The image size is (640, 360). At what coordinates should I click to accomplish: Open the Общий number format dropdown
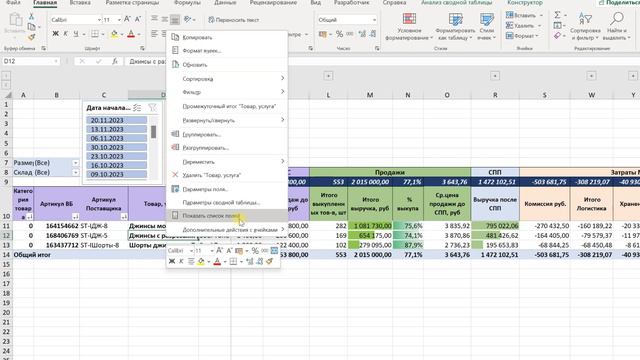[x=374, y=20]
